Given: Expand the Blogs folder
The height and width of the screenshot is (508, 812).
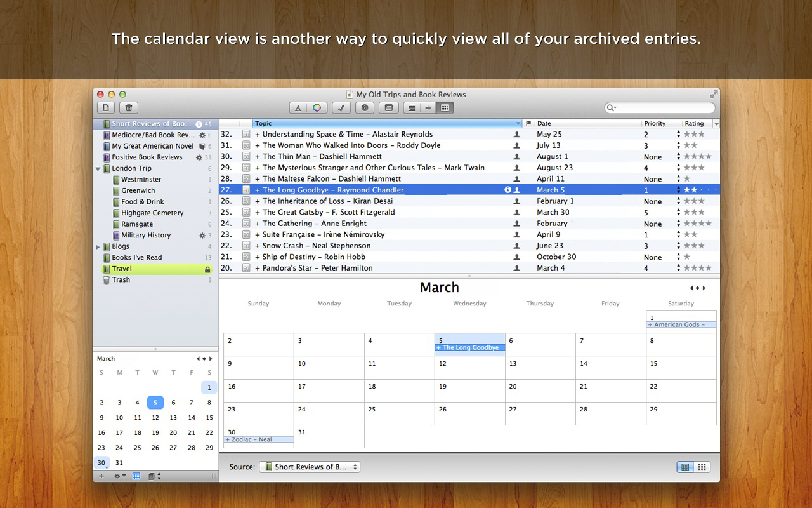Looking at the screenshot, I should [98, 246].
